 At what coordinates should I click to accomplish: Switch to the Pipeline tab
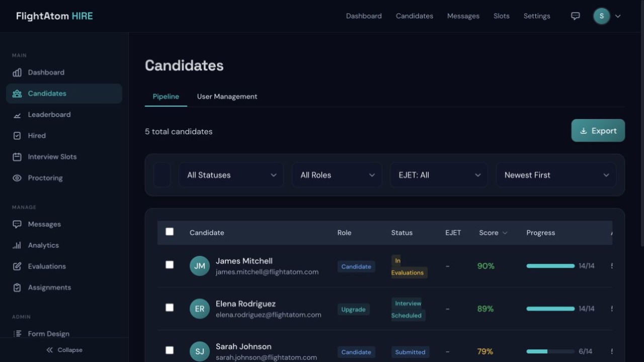pos(166,97)
